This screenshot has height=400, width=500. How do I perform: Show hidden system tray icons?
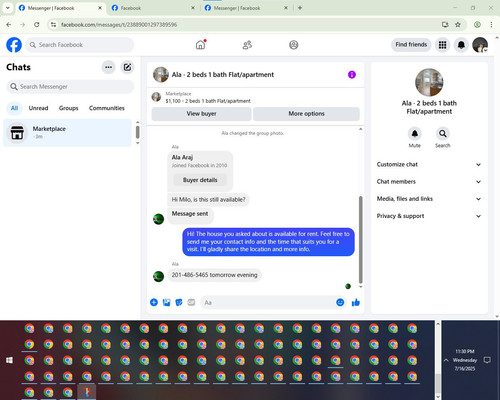[x=446, y=360]
